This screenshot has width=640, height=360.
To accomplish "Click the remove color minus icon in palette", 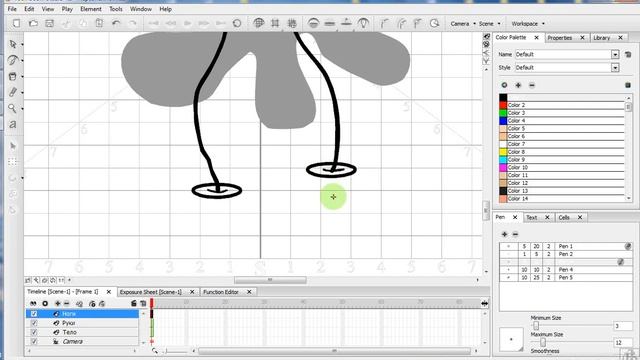I will pos(531,85).
